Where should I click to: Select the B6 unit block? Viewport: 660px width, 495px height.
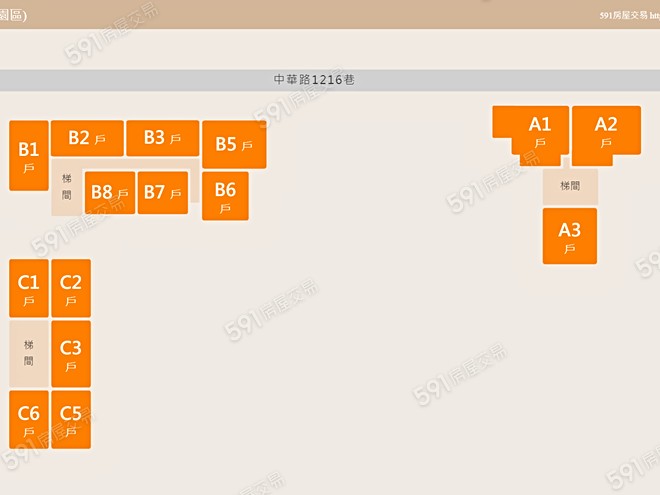pyautogui.click(x=225, y=195)
